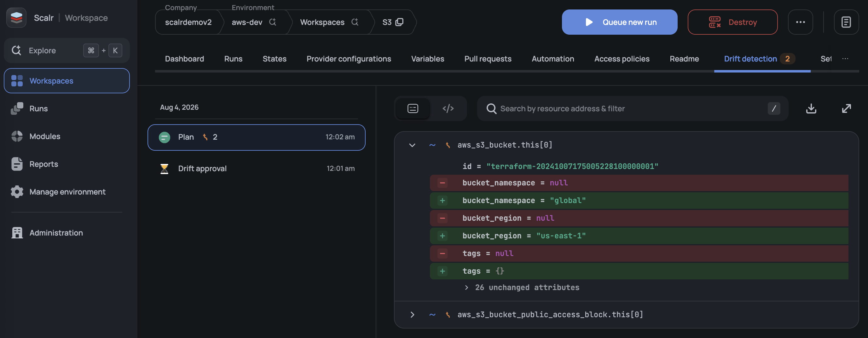
Task: Open the Readme tab
Action: [x=684, y=59]
